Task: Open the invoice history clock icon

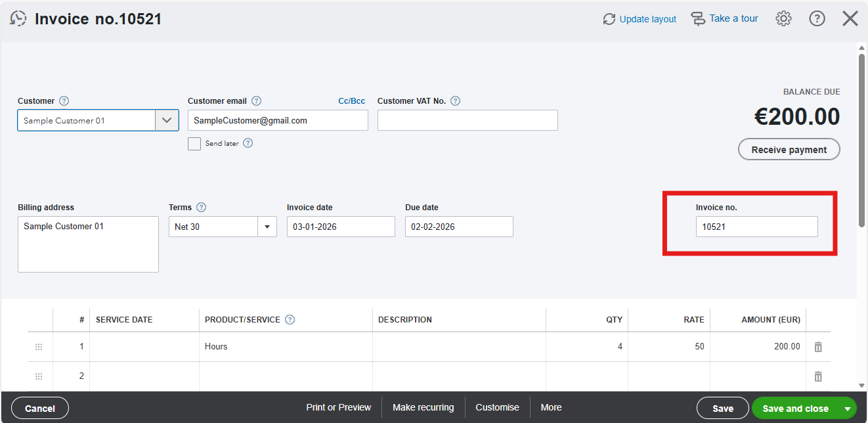Action: click(18, 18)
